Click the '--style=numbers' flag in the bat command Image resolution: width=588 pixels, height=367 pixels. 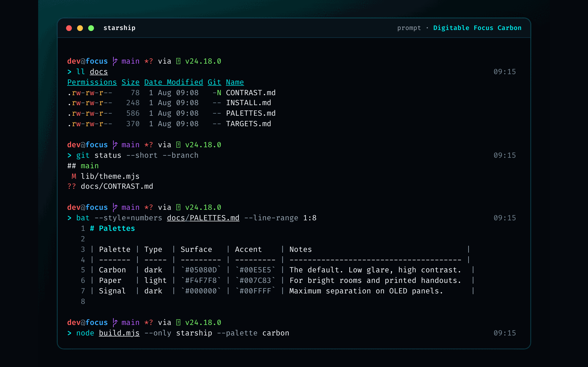[x=128, y=218]
